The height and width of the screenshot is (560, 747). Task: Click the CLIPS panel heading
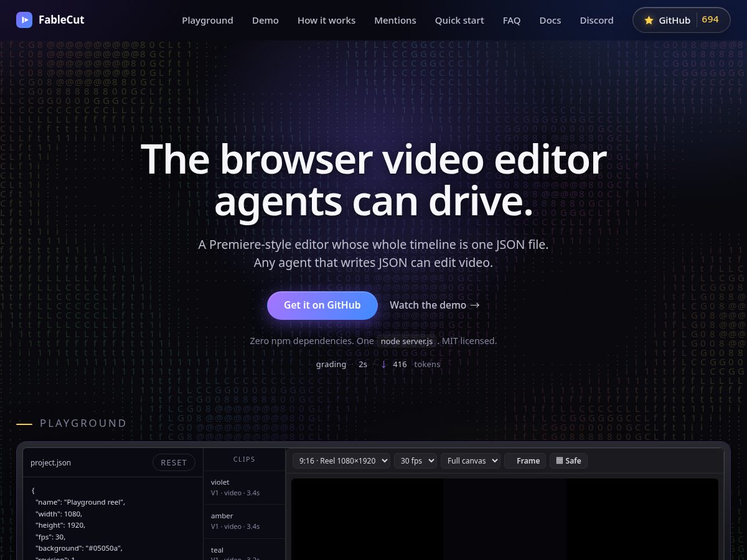(x=244, y=459)
